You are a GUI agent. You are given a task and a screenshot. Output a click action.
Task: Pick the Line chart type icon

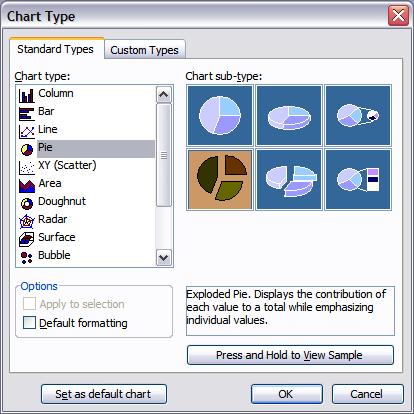coord(27,131)
